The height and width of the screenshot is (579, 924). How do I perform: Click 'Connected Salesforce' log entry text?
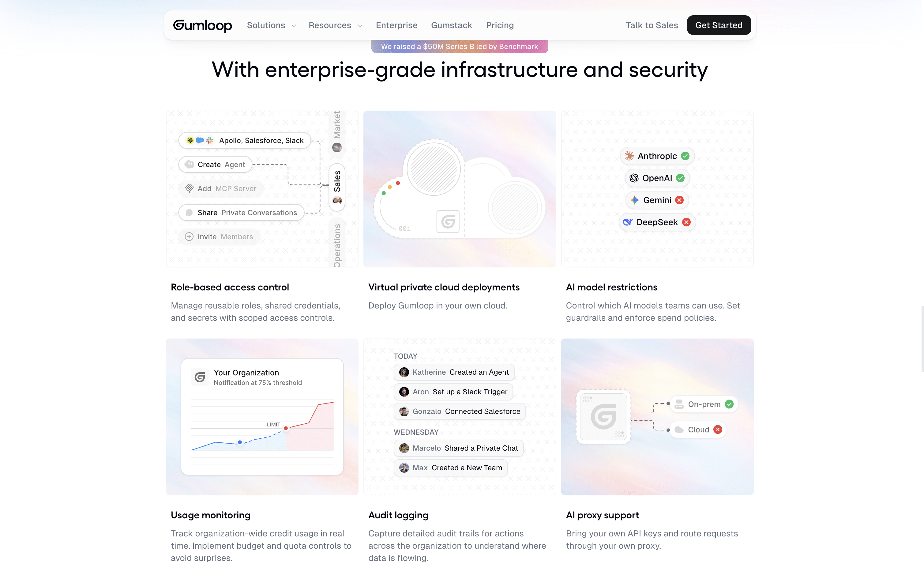(483, 411)
